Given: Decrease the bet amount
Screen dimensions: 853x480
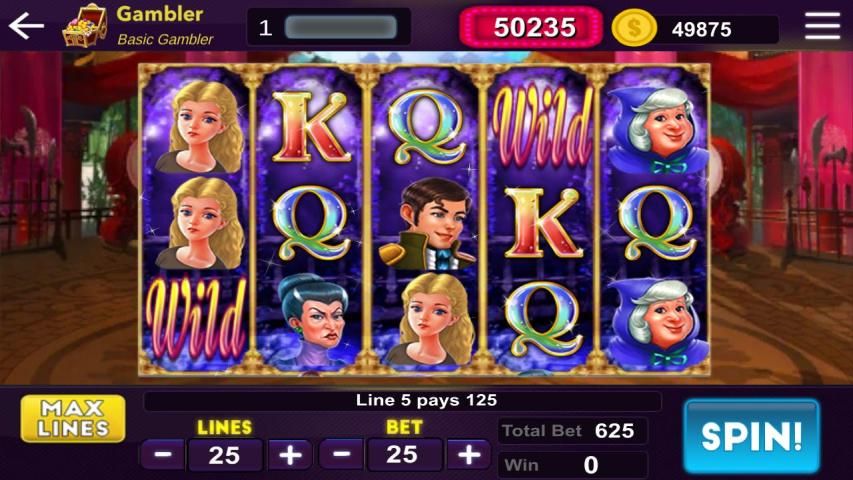Looking at the screenshot, I should pos(341,454).
